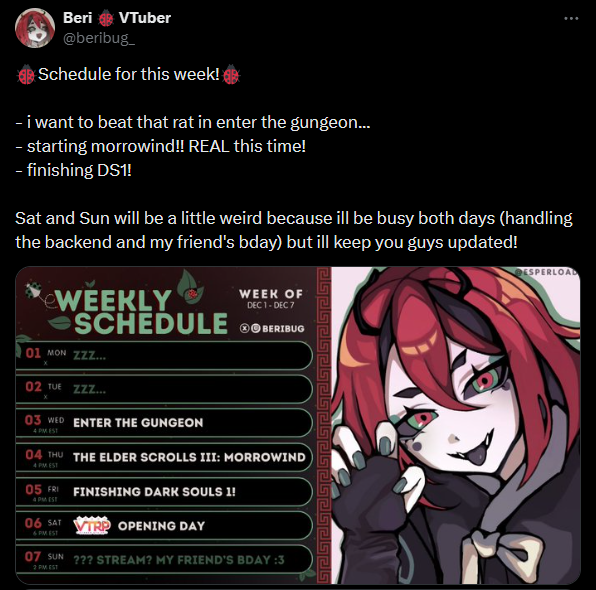Click the Monday 'ZZZ...' schedule row
This screenshot has height=590, width=596.
point(164,355)
